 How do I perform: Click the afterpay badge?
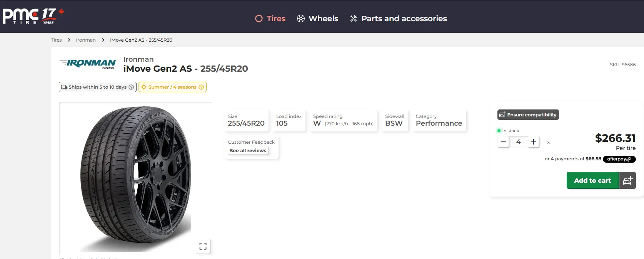pos(619,159)
